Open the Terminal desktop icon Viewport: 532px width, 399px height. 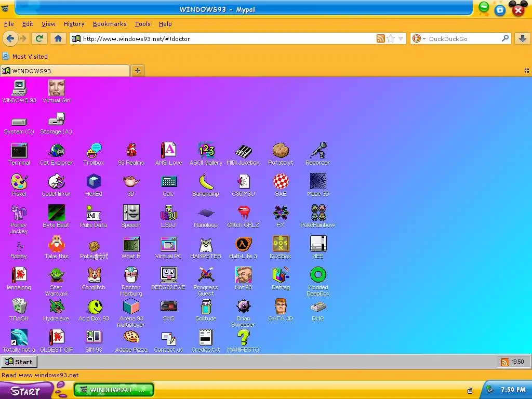[19, 154]
